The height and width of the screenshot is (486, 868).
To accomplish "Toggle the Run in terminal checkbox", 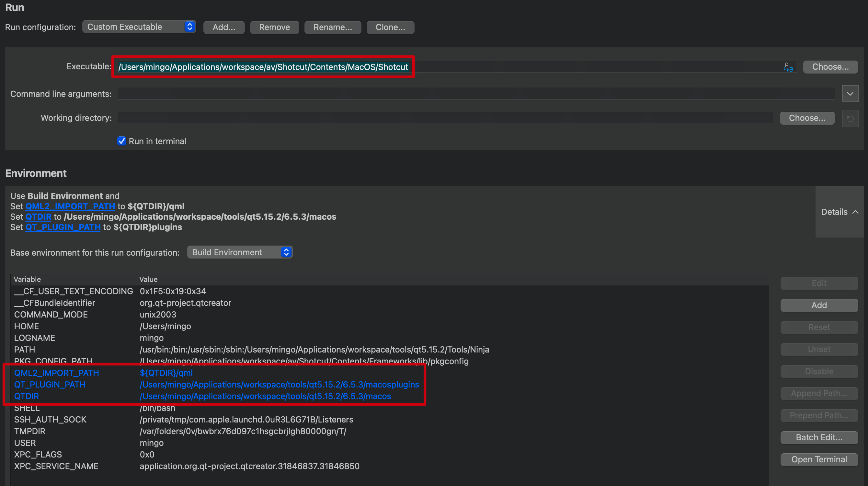I will (122, 141).
